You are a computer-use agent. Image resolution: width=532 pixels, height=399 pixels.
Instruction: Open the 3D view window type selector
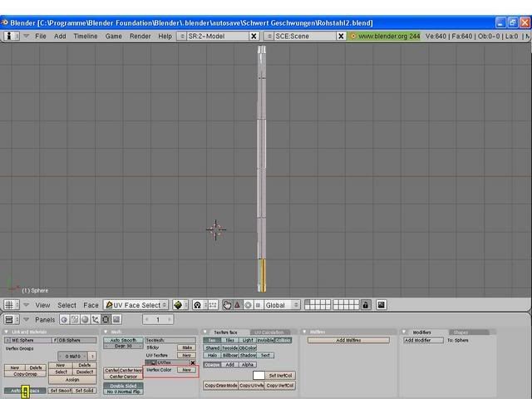11,305
